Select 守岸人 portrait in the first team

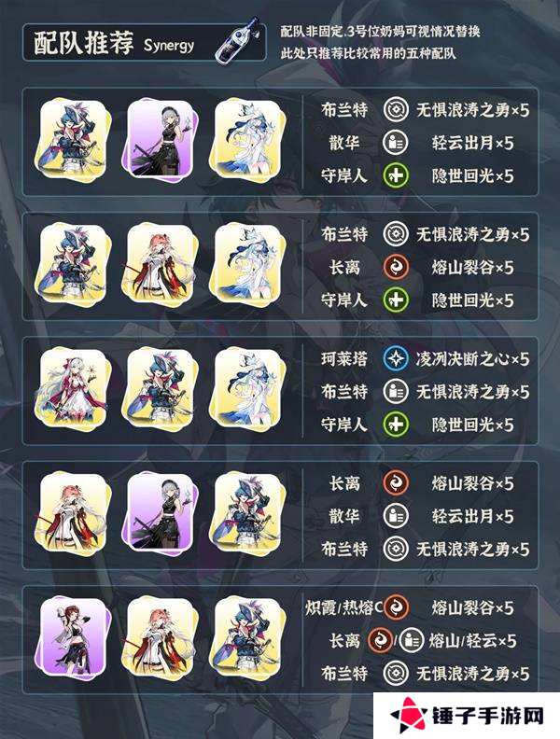247,139
